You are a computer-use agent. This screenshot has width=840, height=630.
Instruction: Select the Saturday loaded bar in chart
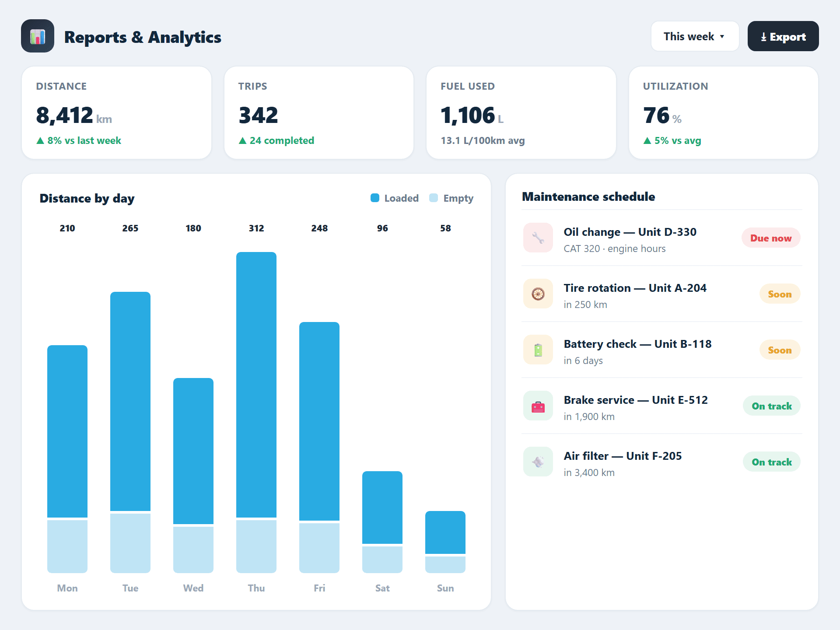(382, 507)
